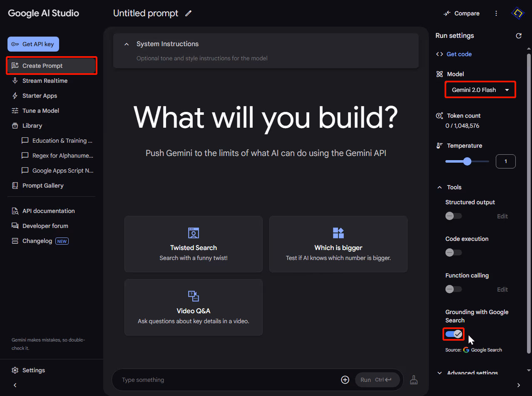Click the Which is bigger shapes icon
This screenshot has height=396, width=532.
[338, 233]
